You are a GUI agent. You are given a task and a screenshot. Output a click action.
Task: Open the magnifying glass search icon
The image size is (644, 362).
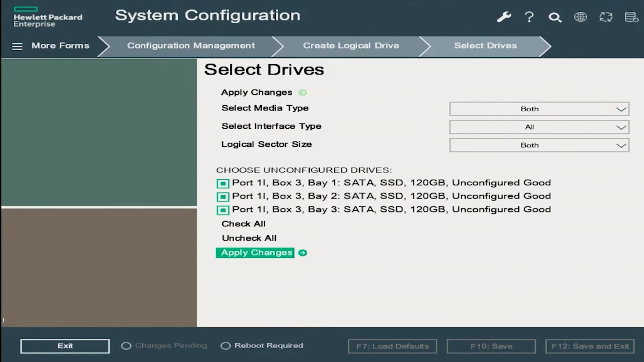[555, 17]
